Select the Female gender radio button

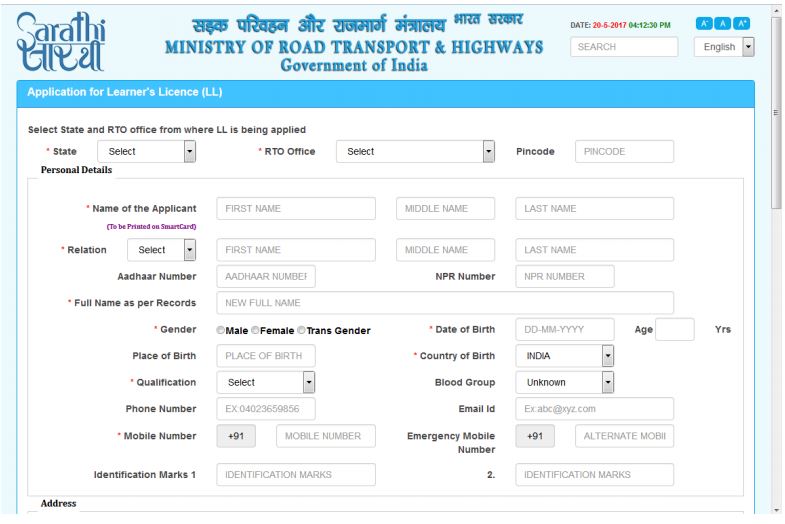click(x=255, y=330)
